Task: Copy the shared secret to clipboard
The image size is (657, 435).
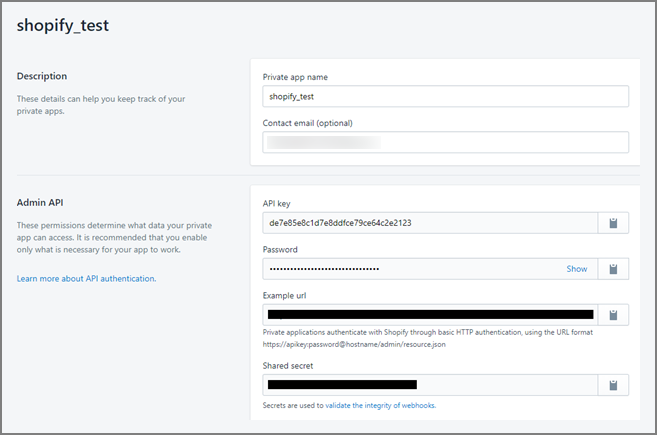Action: pyautogui.click(x=613, y=384)
